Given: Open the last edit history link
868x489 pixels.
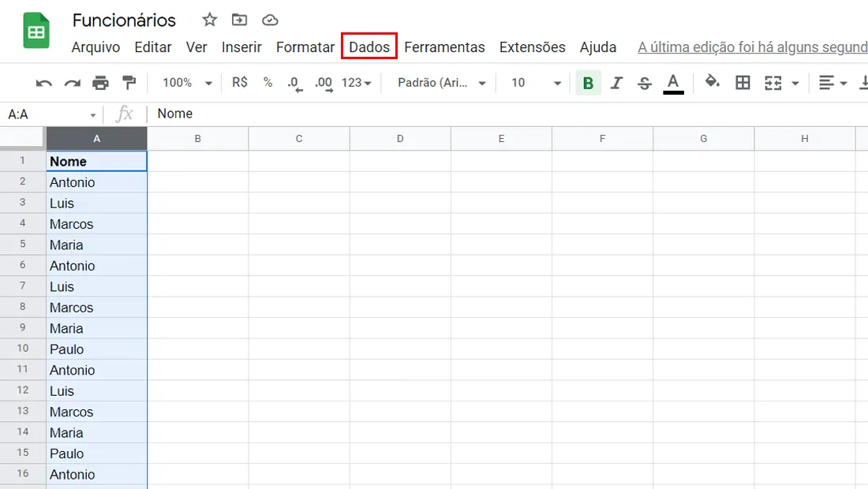Looking at the screenshot, I should pos(752,47).
